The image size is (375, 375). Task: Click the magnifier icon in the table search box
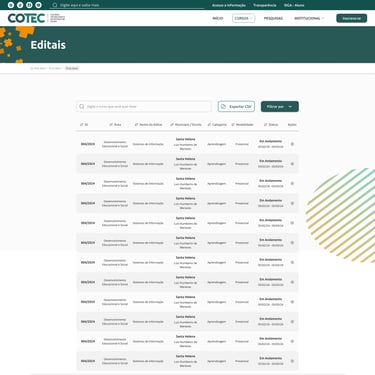pos(82,106)
